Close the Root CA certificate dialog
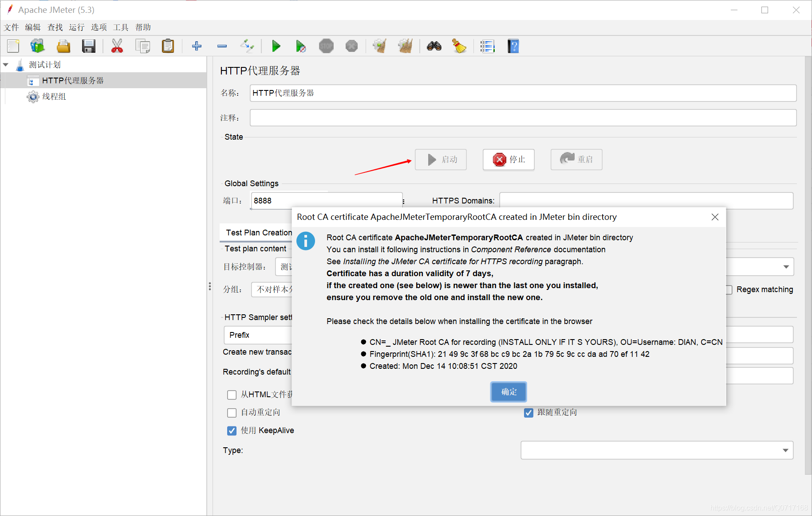This screenshot has height=516, width=812. pos(715,217)
